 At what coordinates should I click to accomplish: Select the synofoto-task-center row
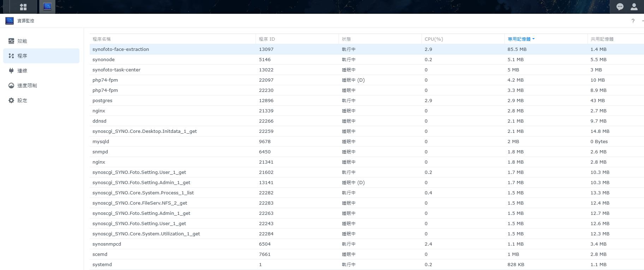tap(367, 70)
